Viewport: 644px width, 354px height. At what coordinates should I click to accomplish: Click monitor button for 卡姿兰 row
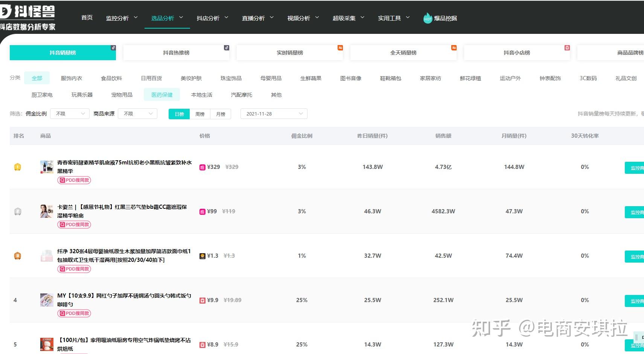[635, 212]
